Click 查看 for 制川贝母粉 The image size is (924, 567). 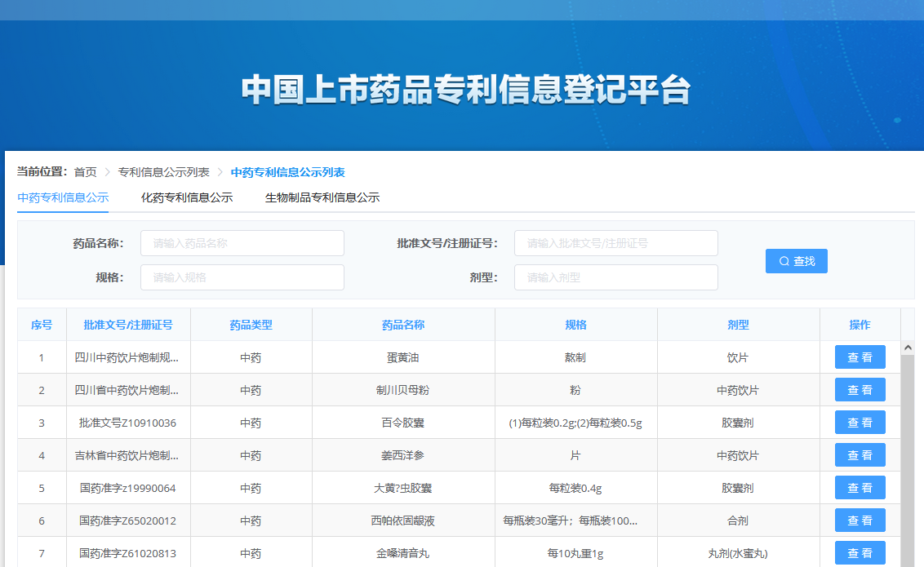coord(860,390)
